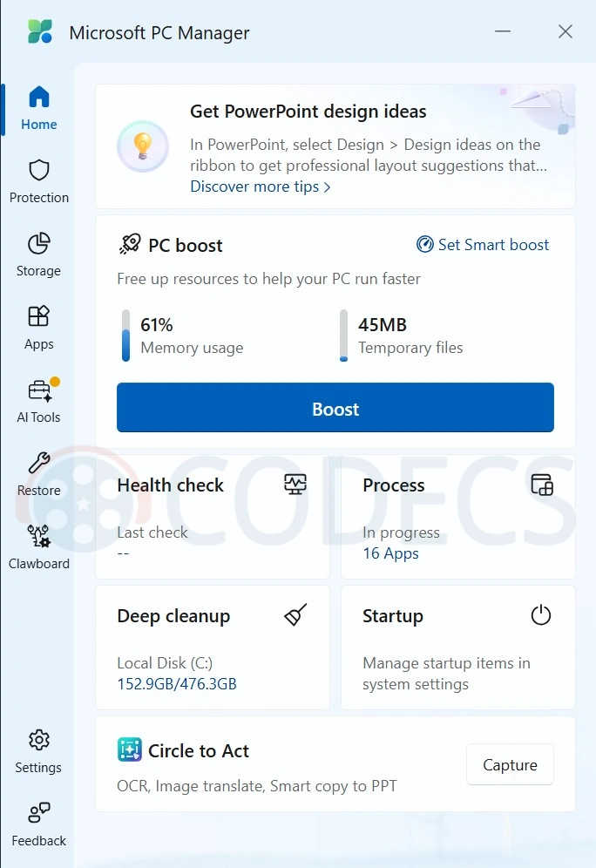Click the Memory usage vertical bar
Image resolution: width=596 pixels, height=868 pixels.
coord(125,336)
